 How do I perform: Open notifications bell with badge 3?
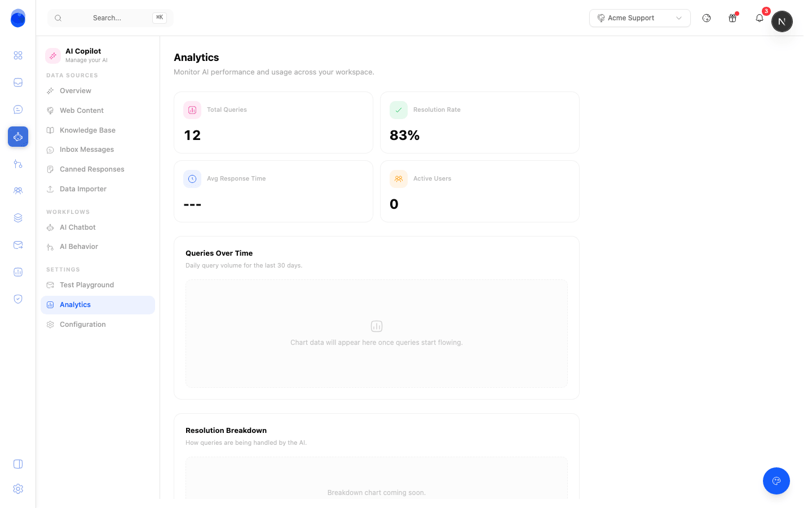point(760,18)
